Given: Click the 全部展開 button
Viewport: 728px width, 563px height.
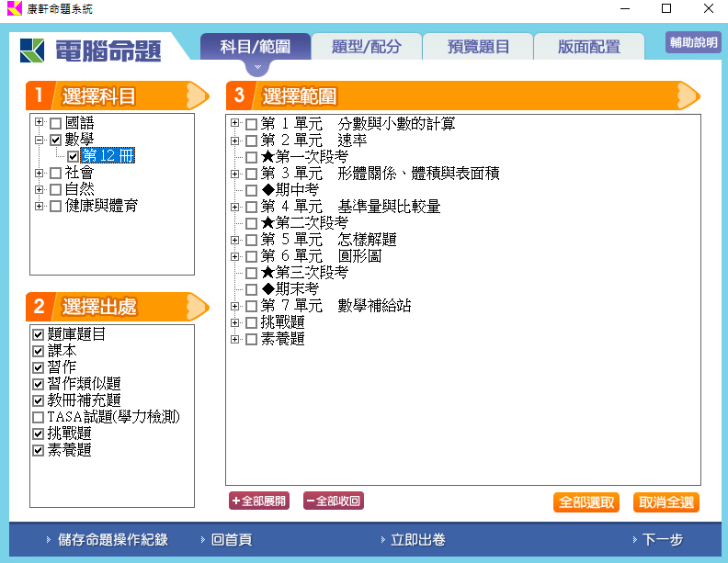Looking at the screenshot, I should (259, 501).
